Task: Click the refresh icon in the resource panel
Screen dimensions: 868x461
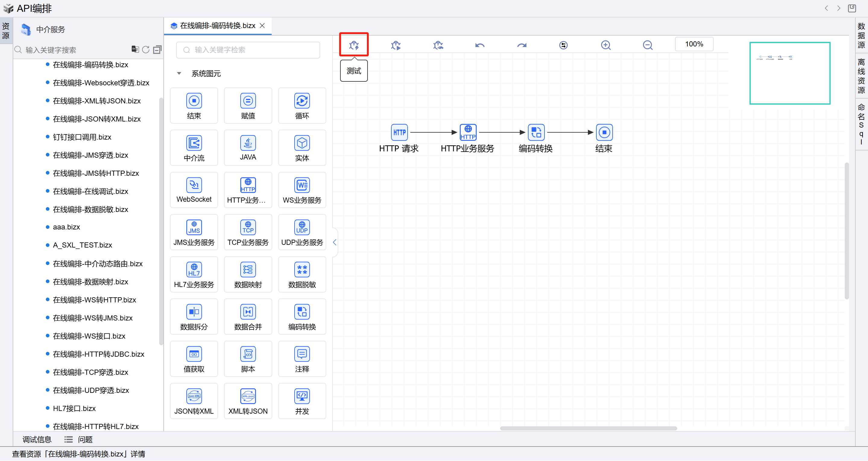Action: click(146, 50)
